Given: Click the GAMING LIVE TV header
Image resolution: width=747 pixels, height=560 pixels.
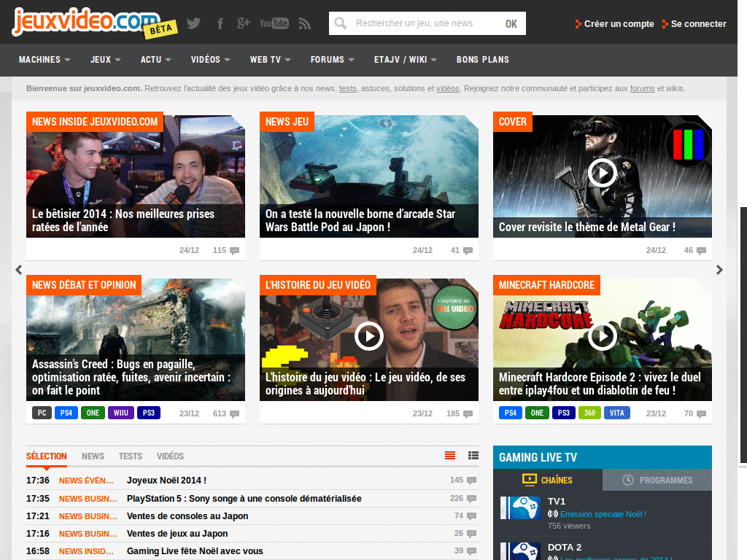Looking at the screenshot, I should coord(602,457).
